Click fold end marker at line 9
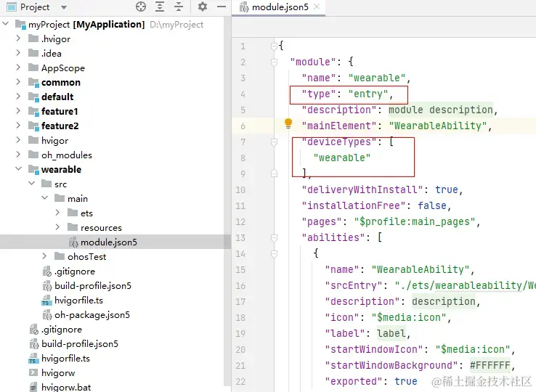Screen dimensions: 536x392 click(274, 173)
